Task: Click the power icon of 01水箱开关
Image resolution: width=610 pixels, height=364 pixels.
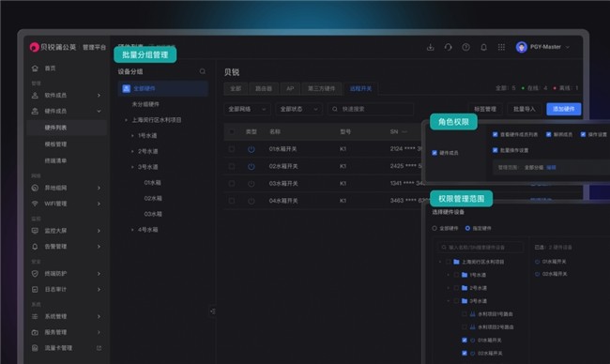Action: pyautogui.click(x=252, y=149)
